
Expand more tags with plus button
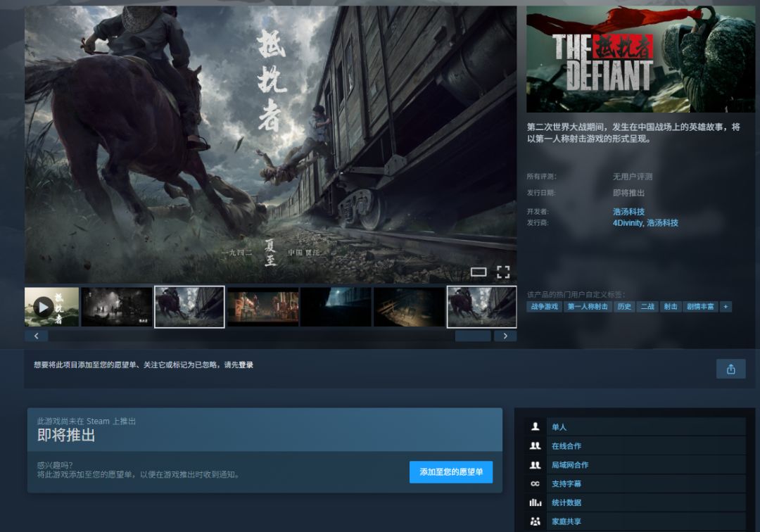tap(726, 307)
